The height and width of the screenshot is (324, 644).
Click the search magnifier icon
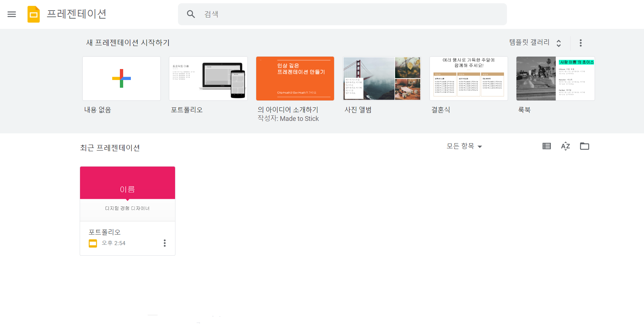(x=191, y=14)
